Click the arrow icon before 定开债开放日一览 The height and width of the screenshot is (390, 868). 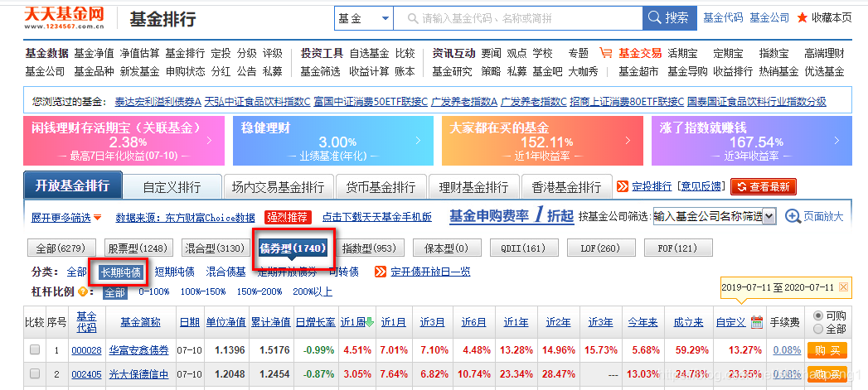coord(381,272)
